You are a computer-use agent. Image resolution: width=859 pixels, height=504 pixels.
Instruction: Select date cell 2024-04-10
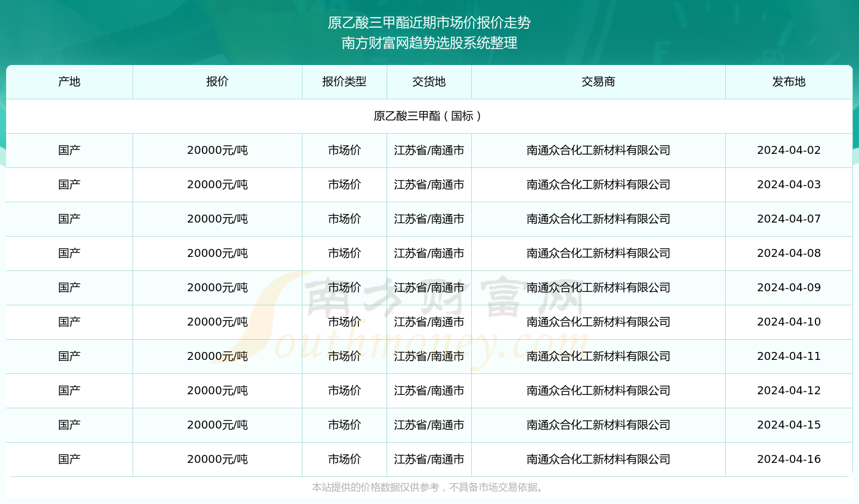click(789, 322)
